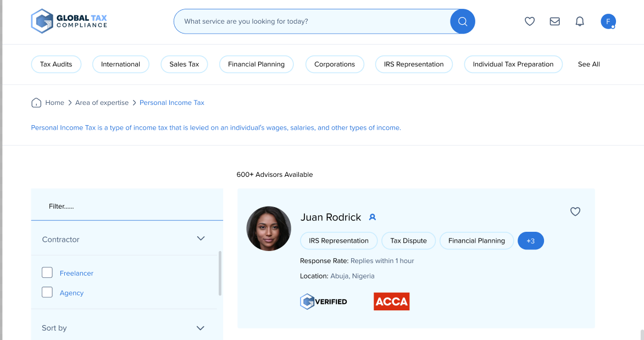Click the Global Tax Compliance logo
The image size is (644, 340).
(69, 21)
